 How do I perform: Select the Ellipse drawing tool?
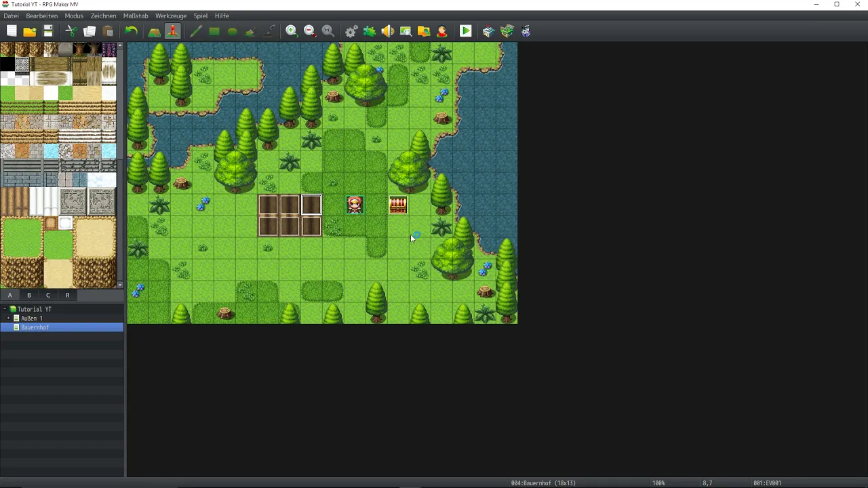coord(232,31)
